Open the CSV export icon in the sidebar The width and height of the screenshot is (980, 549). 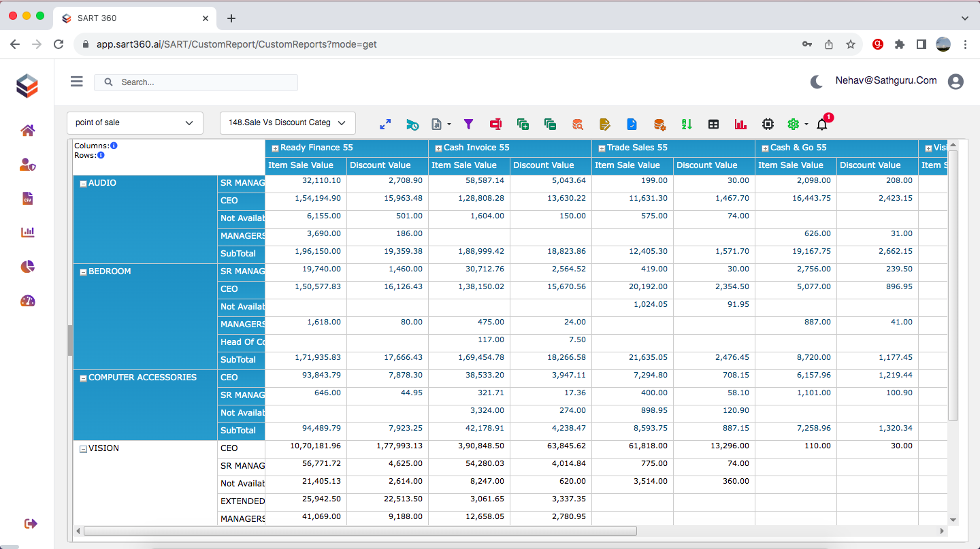click(27, 198)
